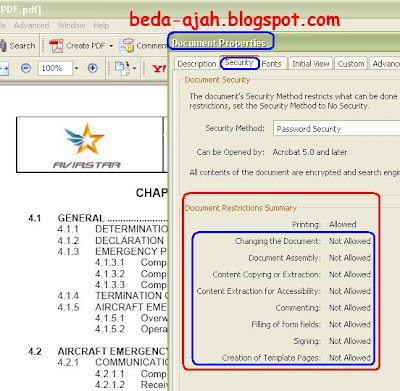Switch to the Description tab
The width and height of the screenshot is (400, 391).
point(197,64)
